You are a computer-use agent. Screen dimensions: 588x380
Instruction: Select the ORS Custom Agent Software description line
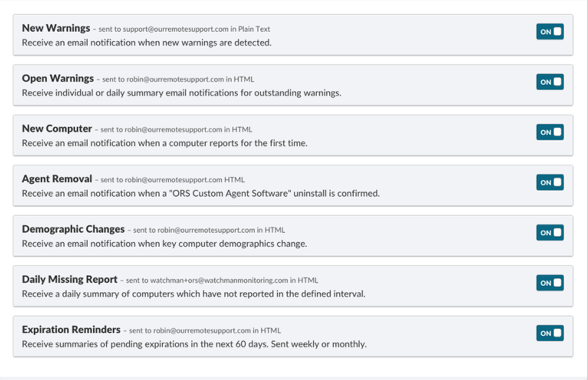[x=200, y=193]
